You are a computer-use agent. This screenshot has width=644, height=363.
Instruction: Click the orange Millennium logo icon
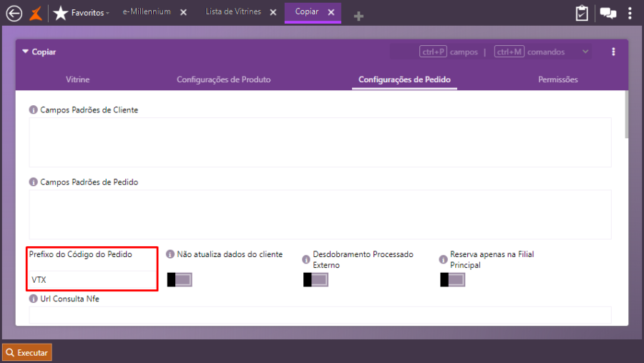pyautogui.click(x=36, y=13)
